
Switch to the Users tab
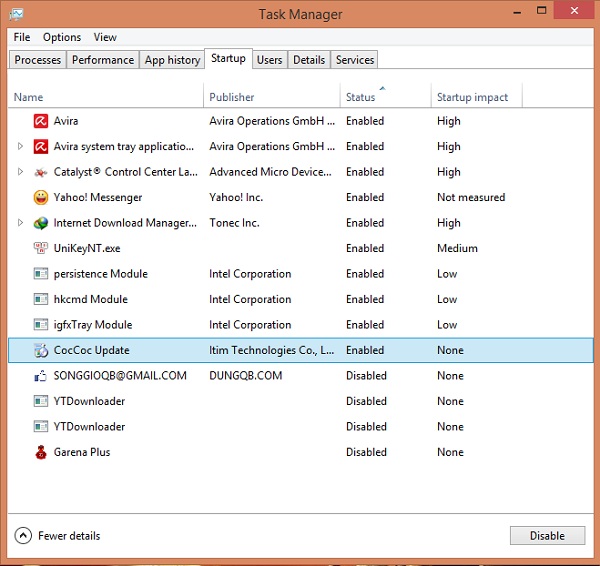click(270, 60)
